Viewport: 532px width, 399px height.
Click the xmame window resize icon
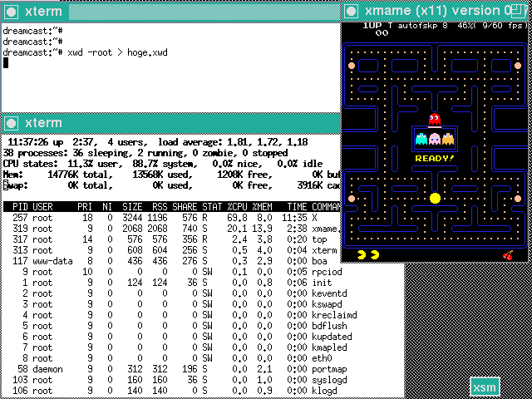click(518, 11)
